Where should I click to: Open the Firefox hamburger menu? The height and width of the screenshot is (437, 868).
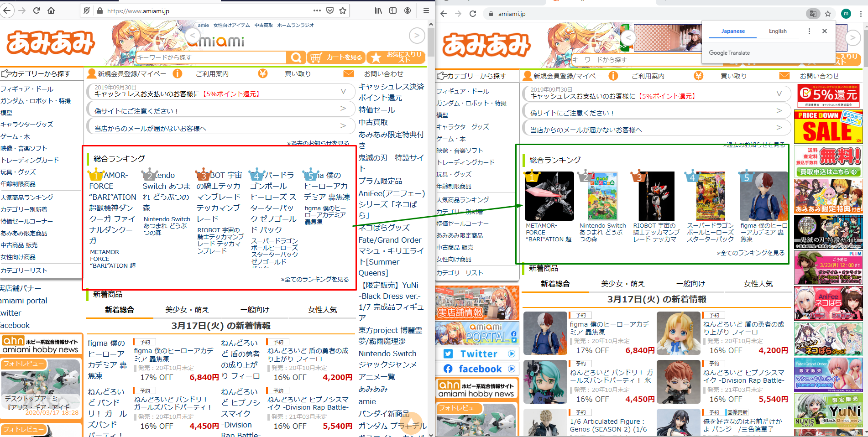tap(426, 10)
